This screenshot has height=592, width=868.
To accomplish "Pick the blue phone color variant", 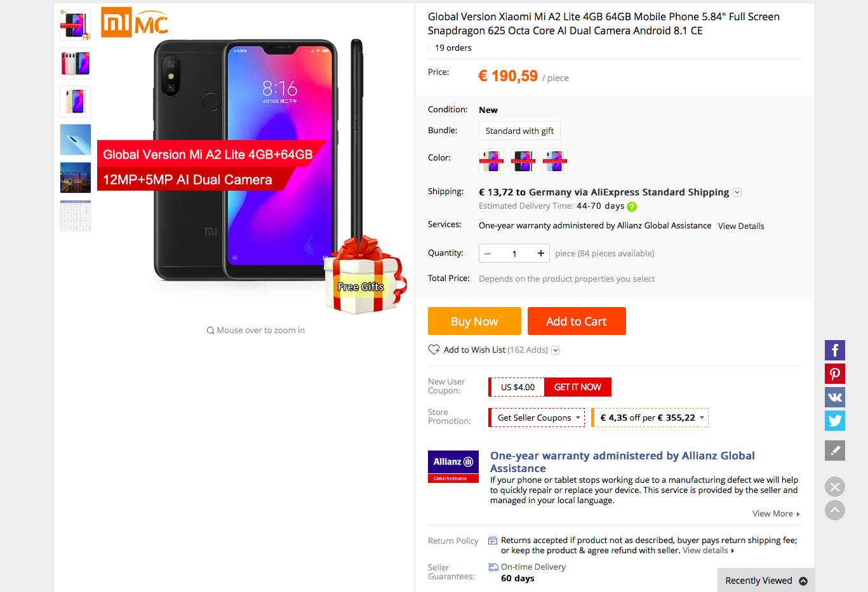I will tap(555, 161).
